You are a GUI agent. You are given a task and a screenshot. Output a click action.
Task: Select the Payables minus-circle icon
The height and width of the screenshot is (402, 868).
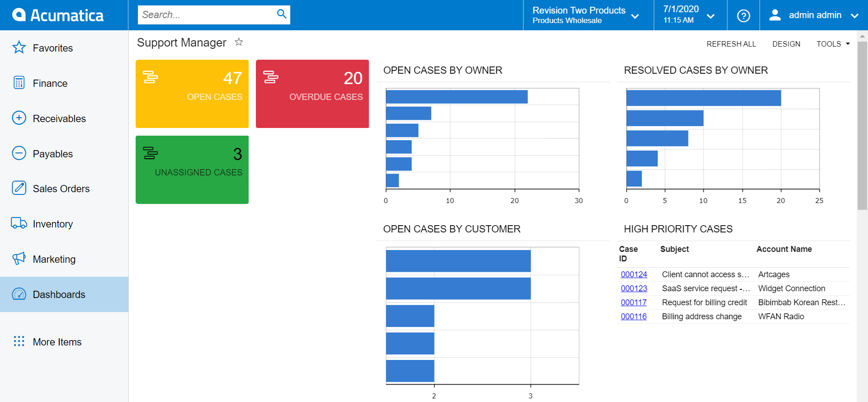pos(19,153)
